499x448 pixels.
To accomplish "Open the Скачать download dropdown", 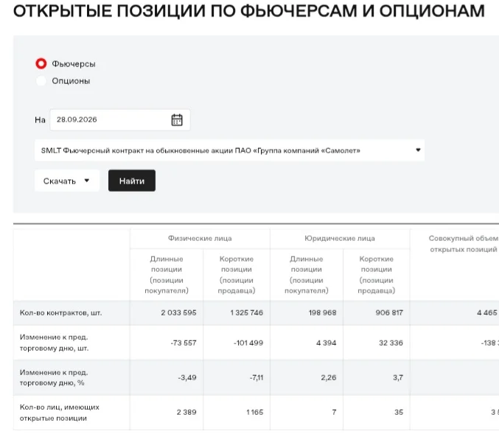I will [x=67, y=181].
